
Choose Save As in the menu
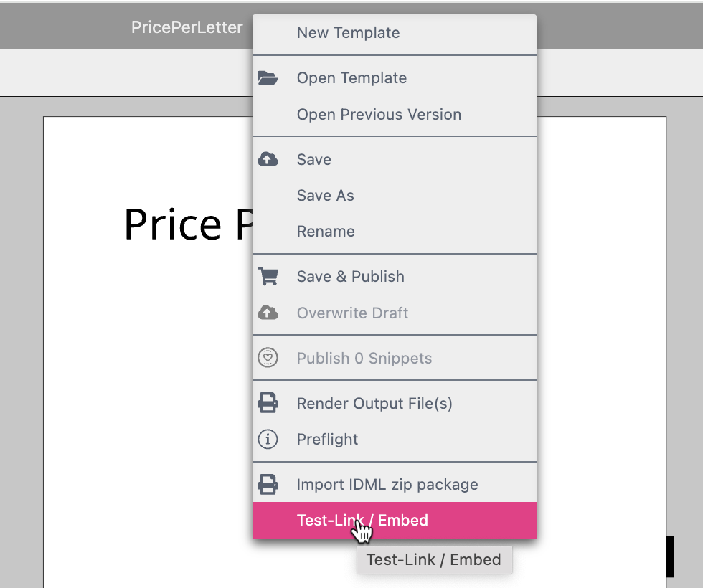325,196
